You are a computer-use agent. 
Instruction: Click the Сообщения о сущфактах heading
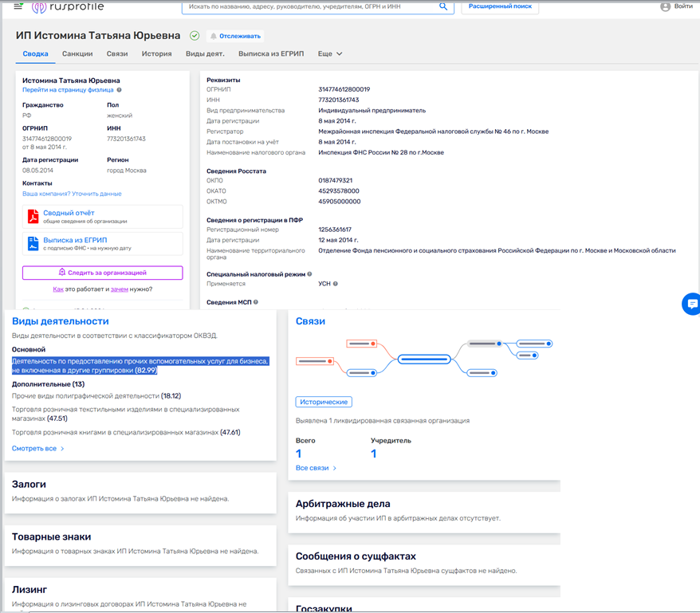[x=356, y=556]
